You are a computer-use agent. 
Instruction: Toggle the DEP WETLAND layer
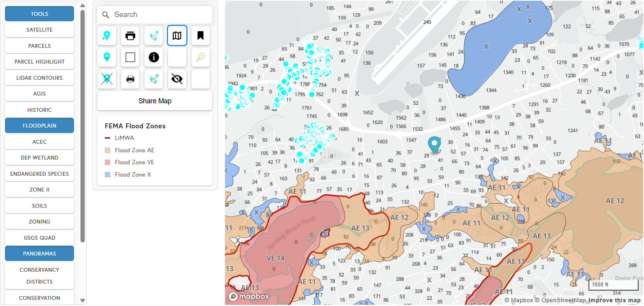coord(39,158)
